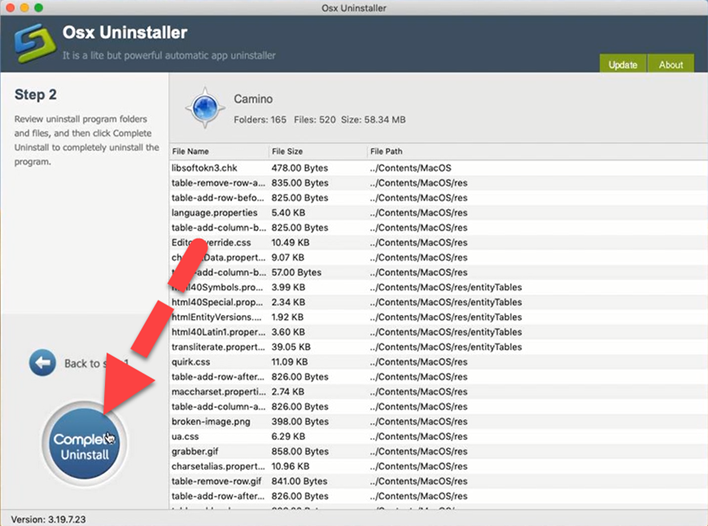
Task: Select the transliterate.propert... file row
Action: (x=438, y=347)
